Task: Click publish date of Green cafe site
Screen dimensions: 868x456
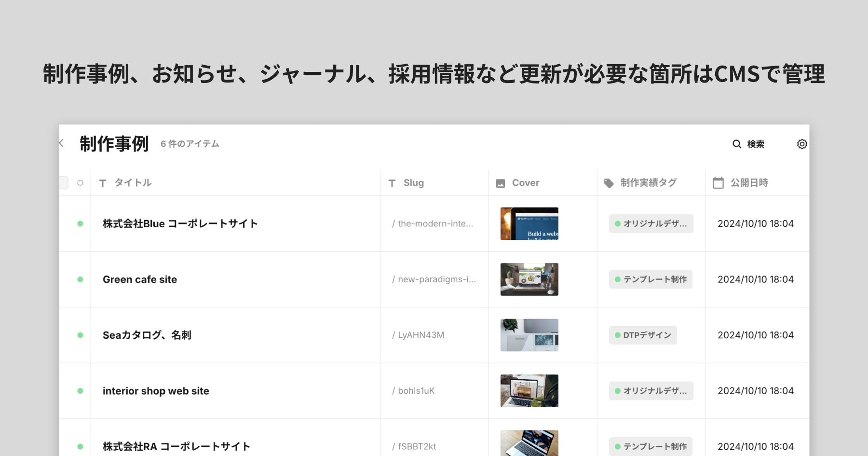Action: [x=756, y=279]
